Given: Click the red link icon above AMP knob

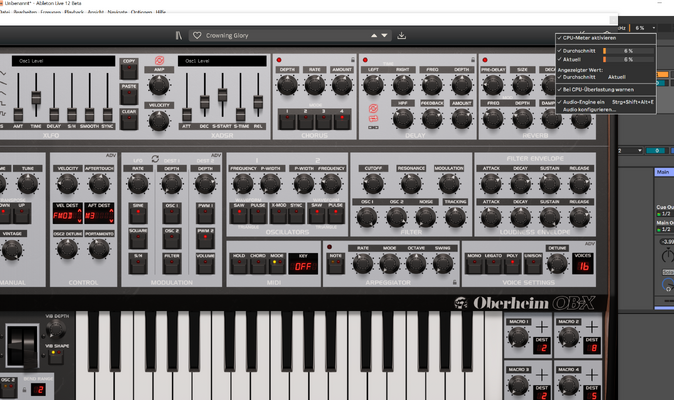Looking at the screenshot, I should [159, 61].
